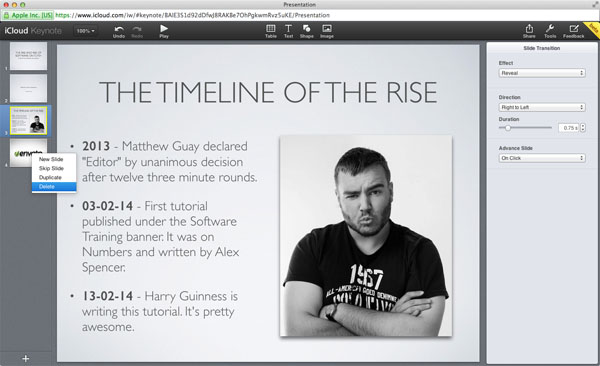Click the Duration slider handle
Image resolution: width=600 pixels, height=366 pixels.
pyautogui.click(x=508, y=128)
